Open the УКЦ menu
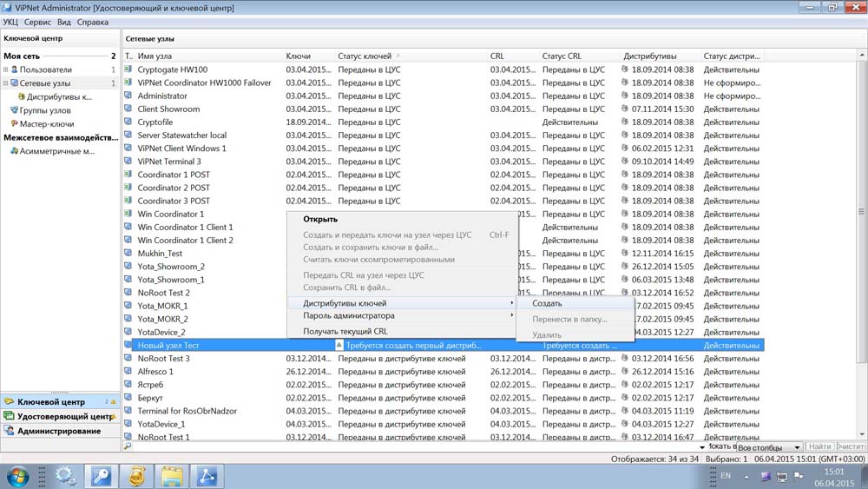The image size is (868, 489). pyautogui.click(x=10, y=23)
